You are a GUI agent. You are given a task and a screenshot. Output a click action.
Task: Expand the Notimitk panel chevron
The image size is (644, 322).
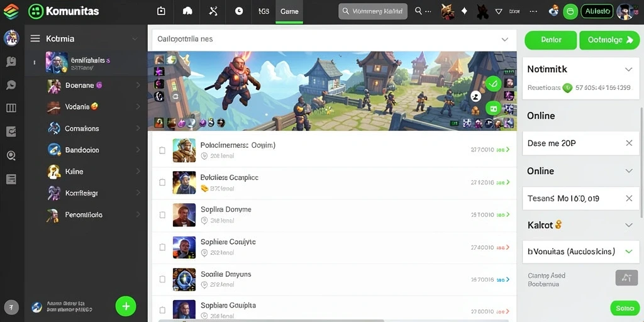click(x=628, y=69)
